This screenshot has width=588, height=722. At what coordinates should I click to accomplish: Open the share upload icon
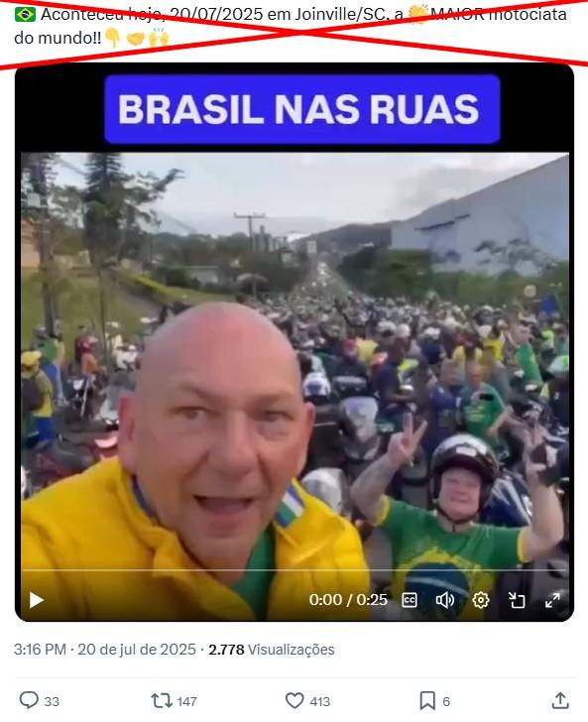[560, 700]
